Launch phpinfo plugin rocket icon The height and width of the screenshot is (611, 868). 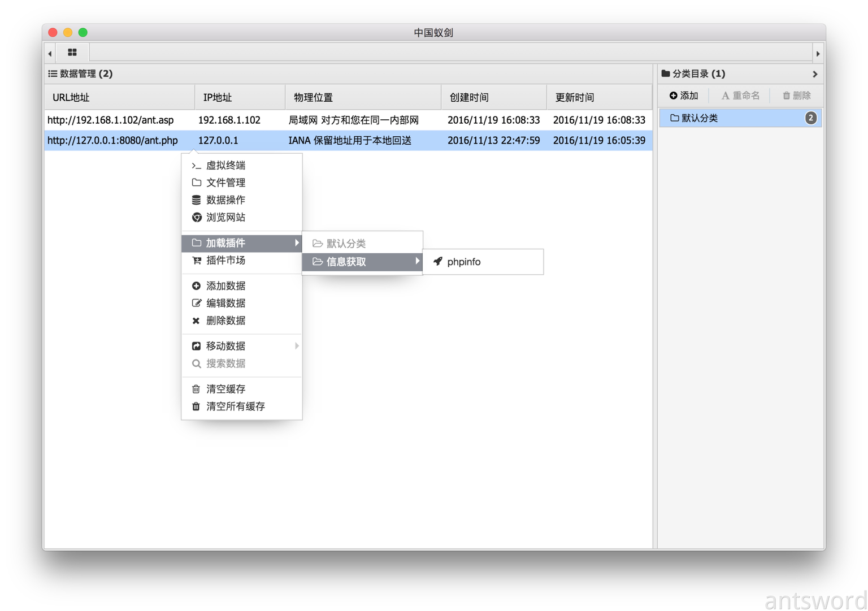438,262
